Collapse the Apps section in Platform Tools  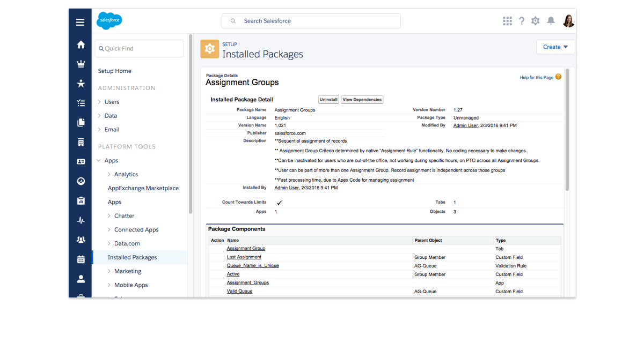(99, 161)
